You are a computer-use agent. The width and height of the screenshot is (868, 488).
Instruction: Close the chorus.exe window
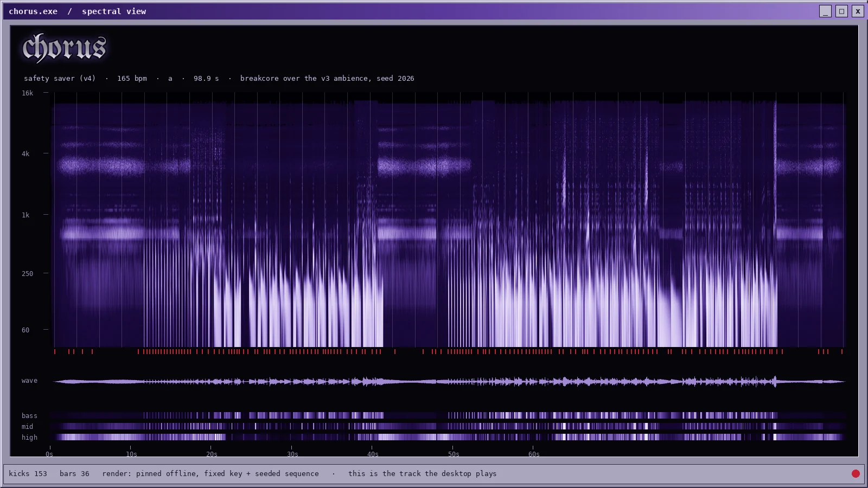858,11
